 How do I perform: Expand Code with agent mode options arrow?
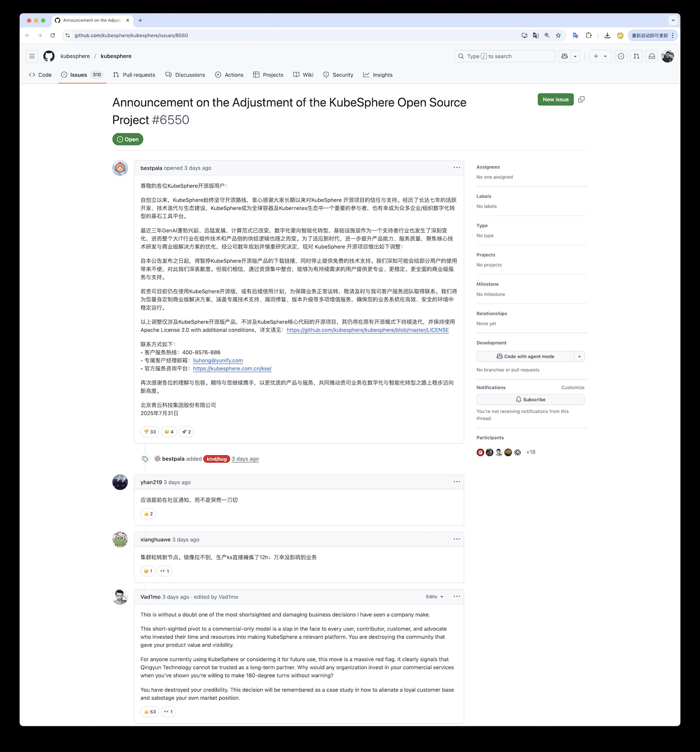click(x=579, y=357)
